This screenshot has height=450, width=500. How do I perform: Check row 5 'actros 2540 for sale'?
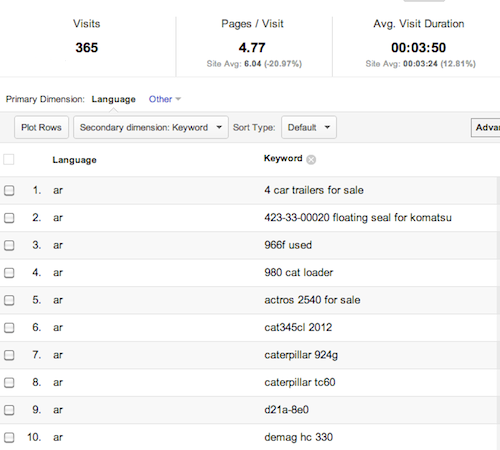[9, 300]
